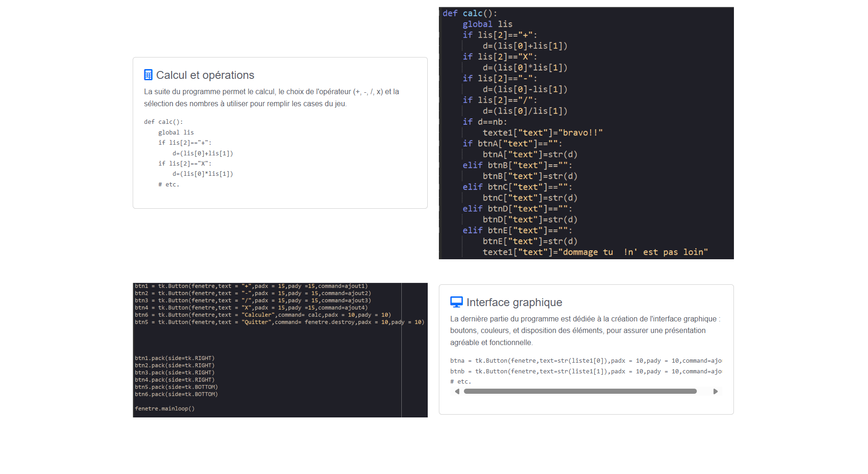The height and width of the screenshot is (474, 868).
Task: Click the left arrow of the code scrollbar
Action: [x=457, y=391]
